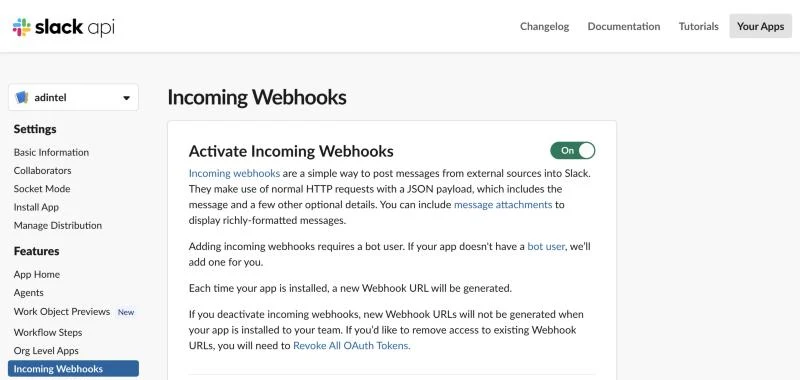This screenshot has width=800, height=380.
Task: Click the Activate Incoming Webhooks heading
Action: [291, 151]
